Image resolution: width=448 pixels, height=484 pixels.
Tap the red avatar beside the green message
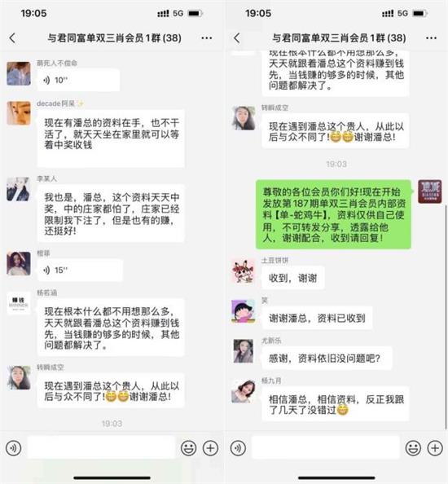(x=430, y=191)
